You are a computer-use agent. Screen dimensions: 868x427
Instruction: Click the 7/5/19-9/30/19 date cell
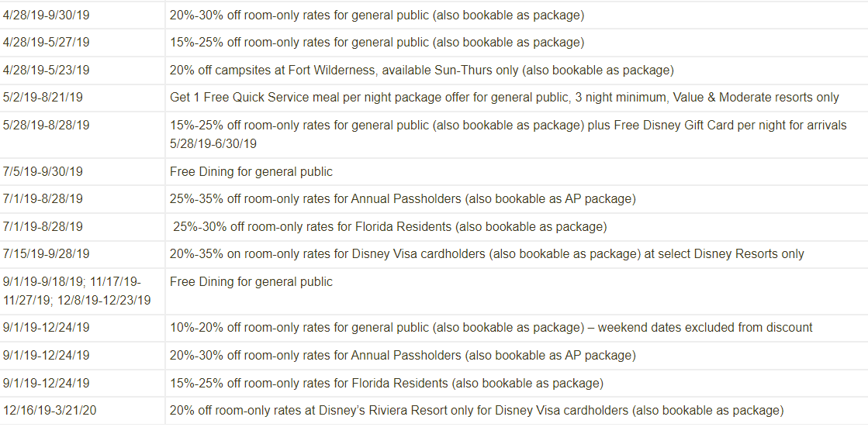(43, 171)
